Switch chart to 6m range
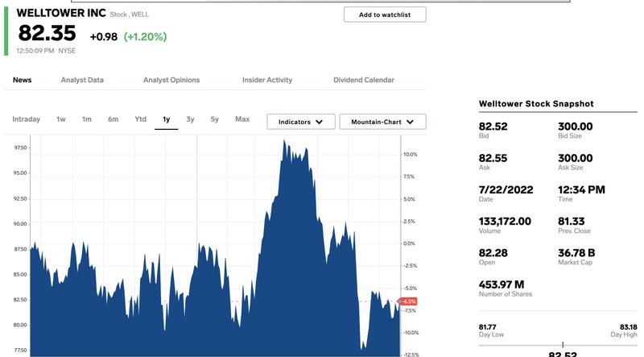 coord(113,119)
